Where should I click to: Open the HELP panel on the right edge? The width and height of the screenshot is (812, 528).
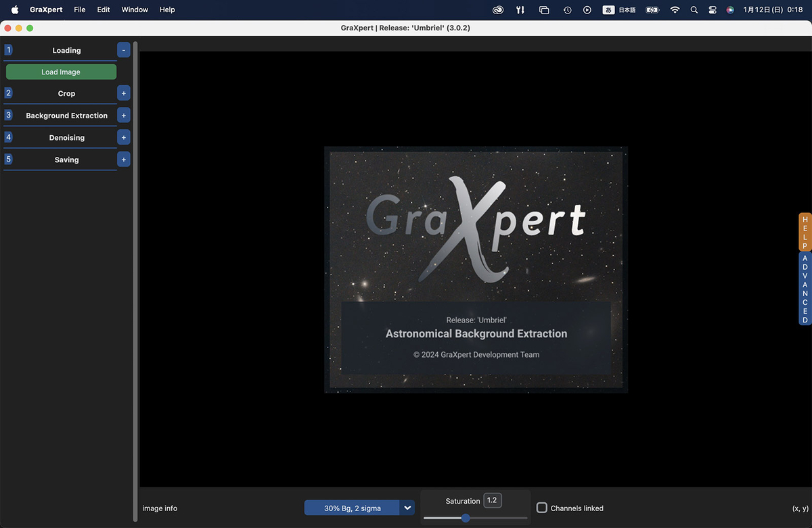point(805,232)
